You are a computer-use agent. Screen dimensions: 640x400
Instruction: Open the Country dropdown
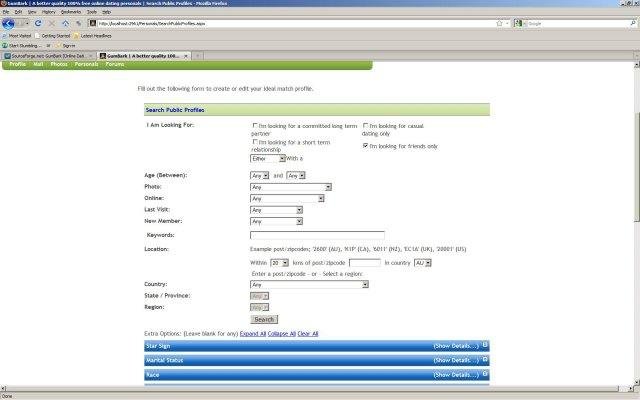click(x=309, y=284)
